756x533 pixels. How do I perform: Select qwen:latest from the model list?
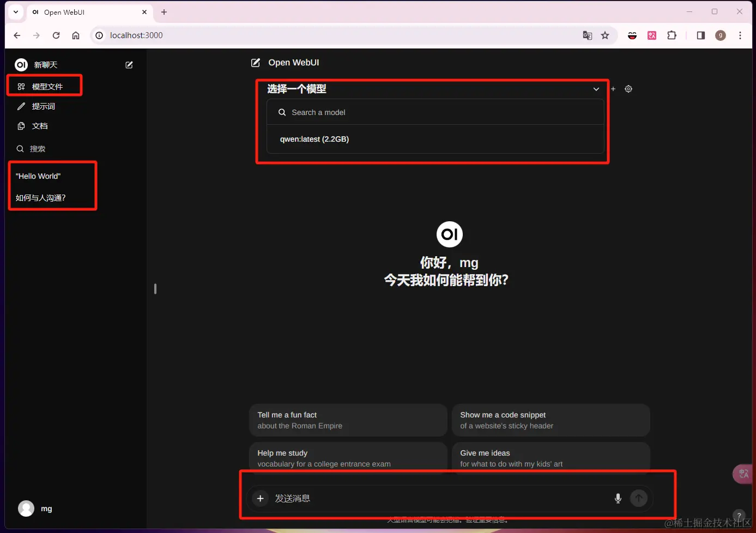[315, 139]
